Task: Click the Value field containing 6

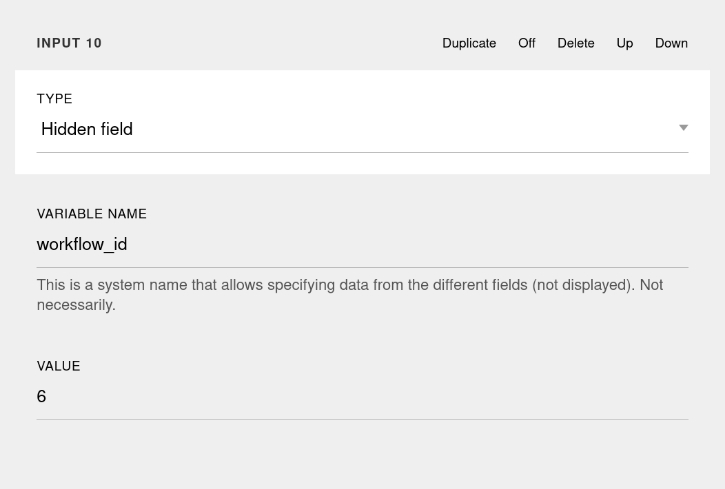Action: [362, 396]
